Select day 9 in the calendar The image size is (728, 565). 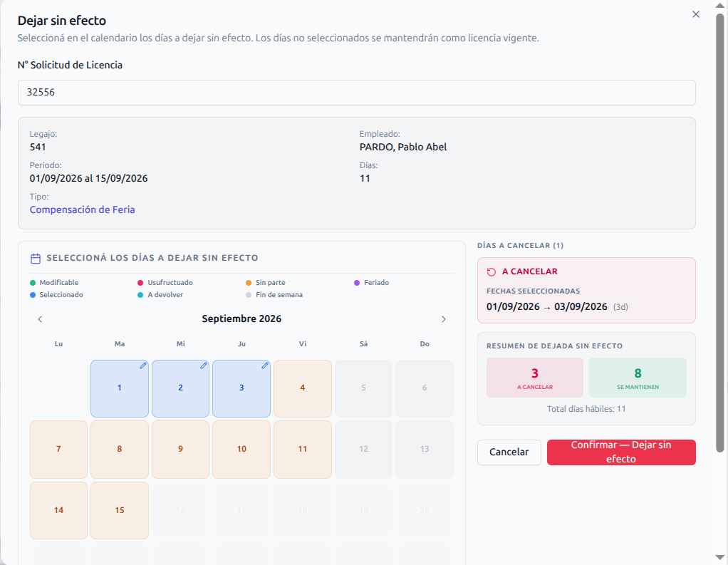pyautogui.click(x=181, y=450)
